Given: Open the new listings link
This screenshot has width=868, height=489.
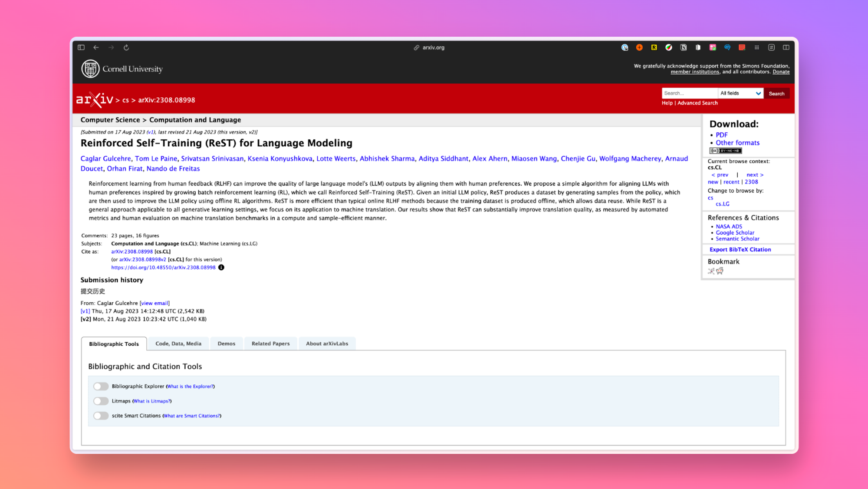Looking at the screenshot, I should pos(713,182).
